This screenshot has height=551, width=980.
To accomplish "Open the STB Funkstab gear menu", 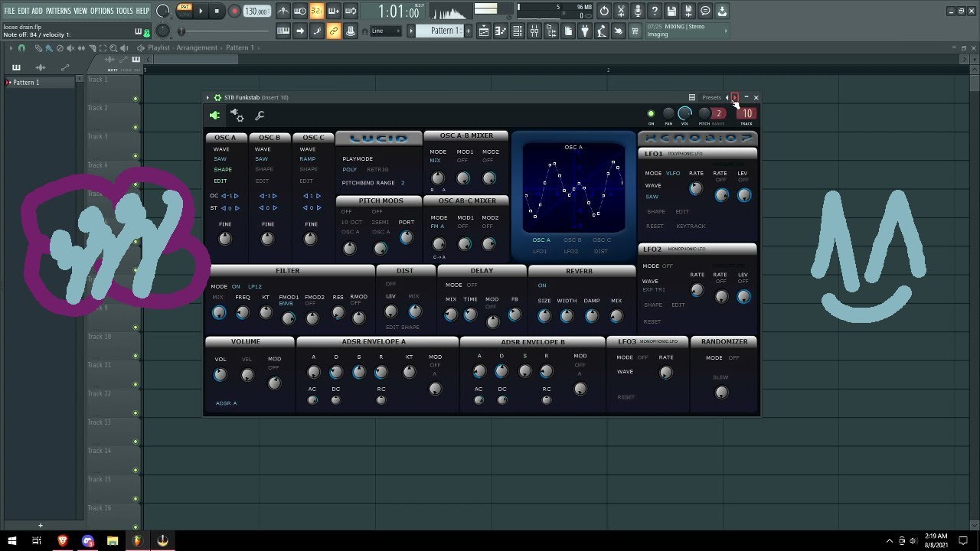I will tap(217, 98).
